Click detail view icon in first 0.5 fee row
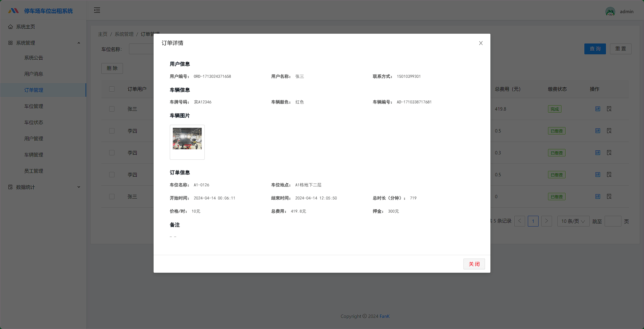Image resolution: width=644 pixels, height=329 pixels. coord(609,131)
